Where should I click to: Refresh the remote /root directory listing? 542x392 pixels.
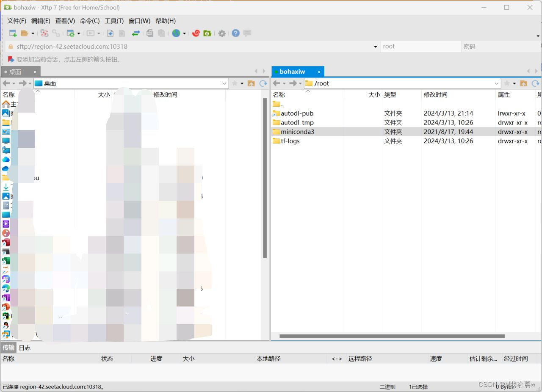(535, 83)
